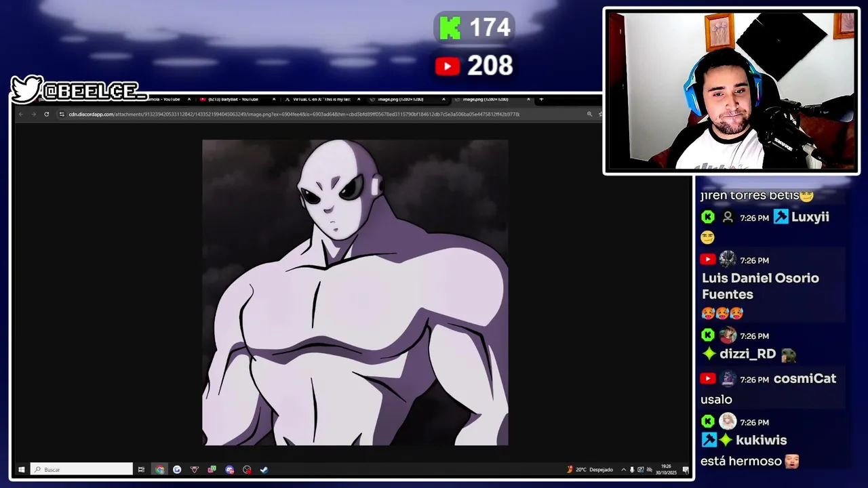This screenshot has height=488, width=868.
Task: Click Luxyii's moderator hammer badge
Action: [x=781, y=217]
